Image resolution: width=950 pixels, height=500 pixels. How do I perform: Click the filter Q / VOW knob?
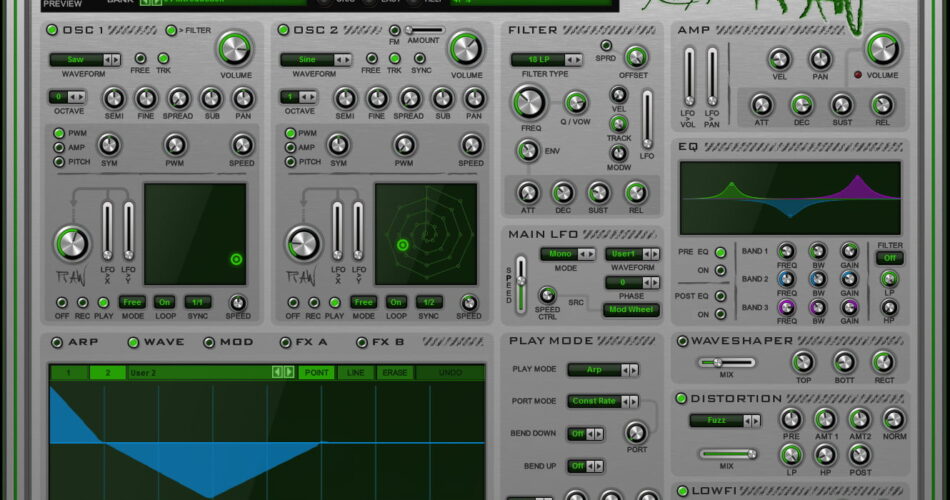coord(576,102)
